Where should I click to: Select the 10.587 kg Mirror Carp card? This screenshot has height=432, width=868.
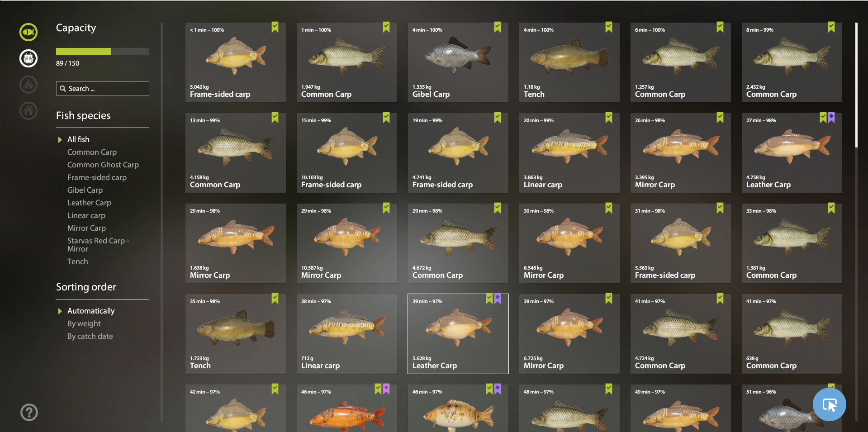347,243
